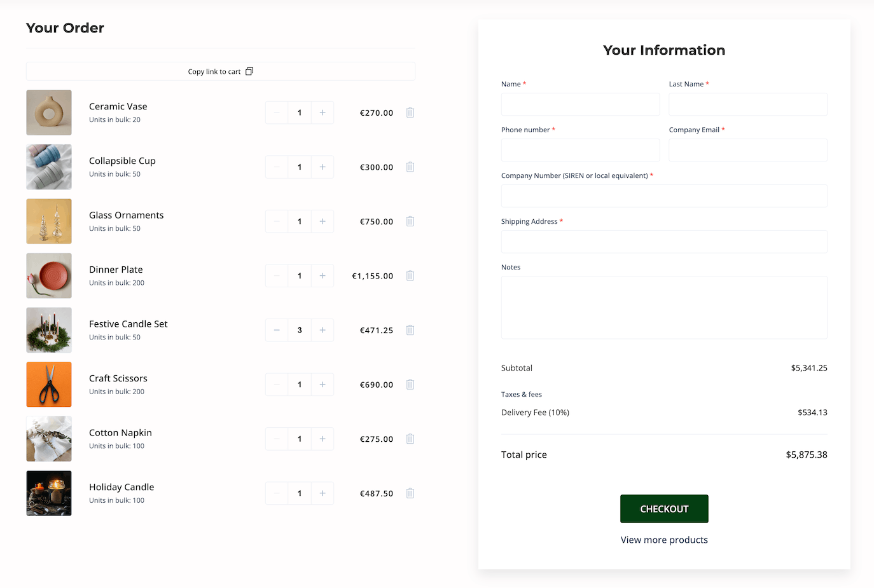The image size is (874, 588).
Task: Delete Cotton Napkin from order
Action: pos(410,439)
